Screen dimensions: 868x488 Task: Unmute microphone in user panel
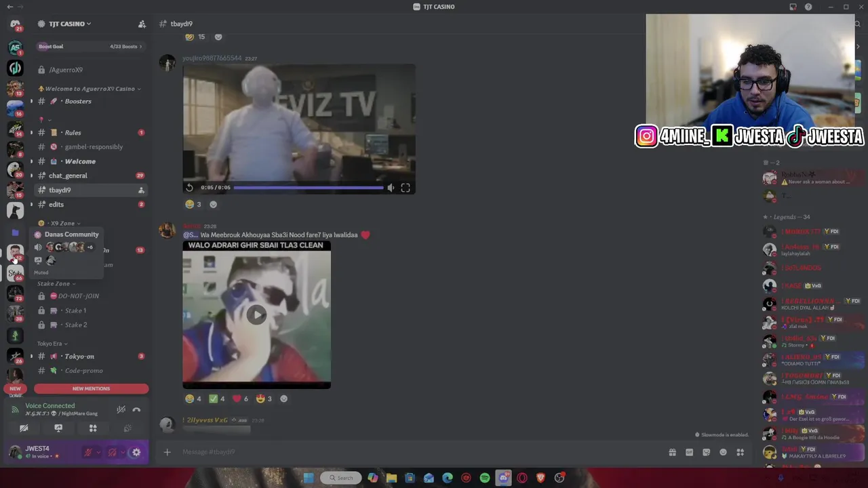87,452
